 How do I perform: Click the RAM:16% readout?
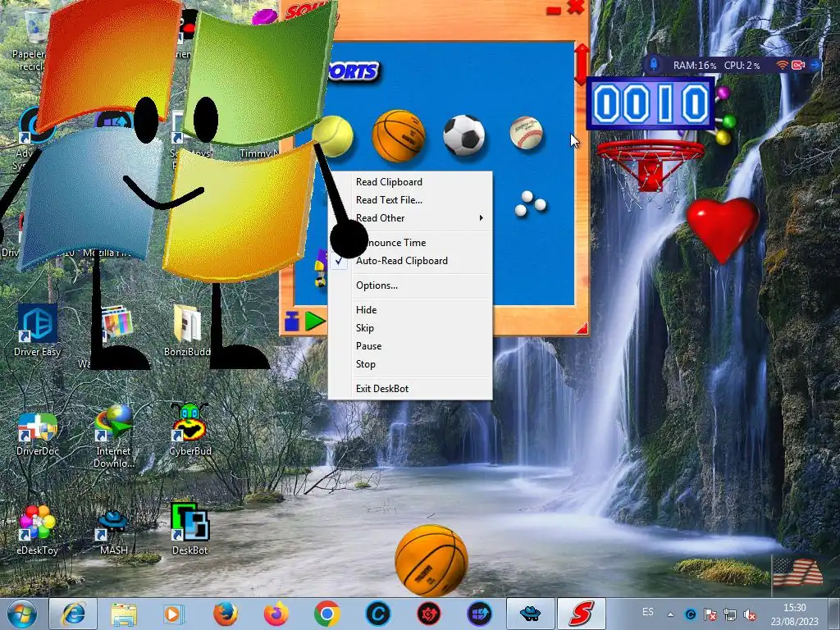695,66
